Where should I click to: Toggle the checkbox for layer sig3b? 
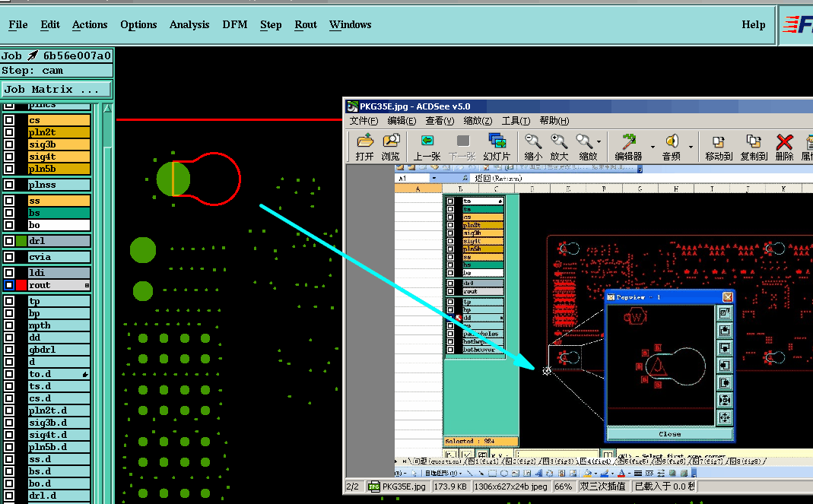[x=9, y=144]
